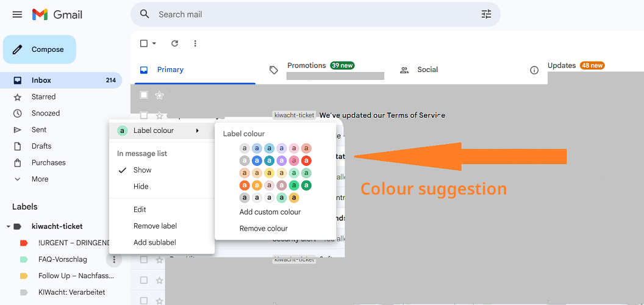Click the Sent arrow icon
The height and width of the screenshot is (305, 644).
(17, 130)
